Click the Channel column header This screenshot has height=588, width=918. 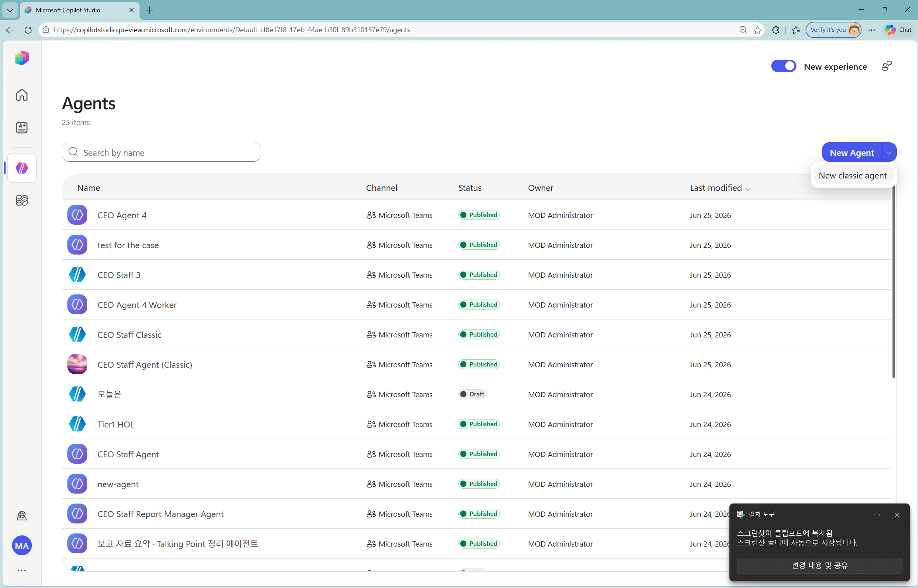coord(381,188)
